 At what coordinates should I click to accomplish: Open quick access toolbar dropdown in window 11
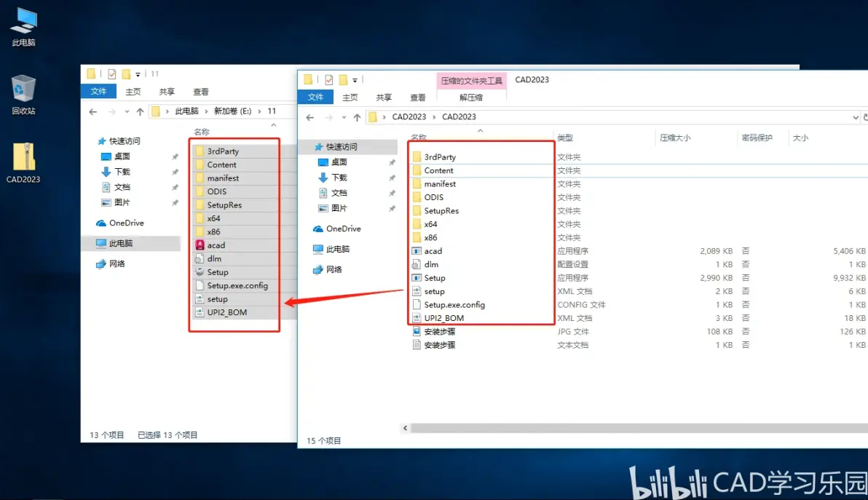[x=138, y=74]
